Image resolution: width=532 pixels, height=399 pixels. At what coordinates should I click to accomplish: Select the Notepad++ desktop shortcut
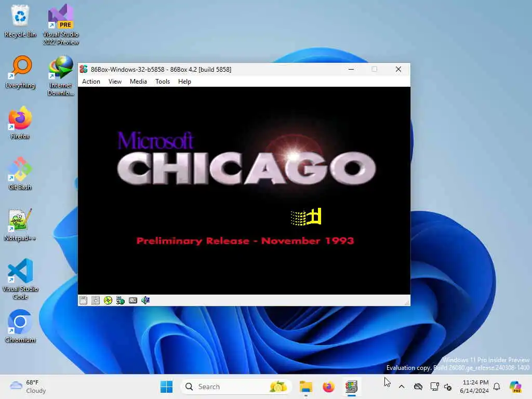20,224
